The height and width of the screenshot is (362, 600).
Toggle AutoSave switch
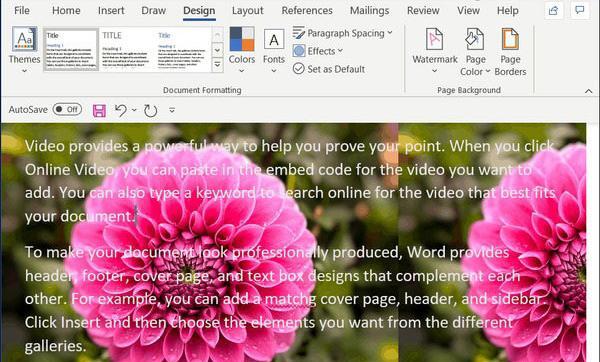(67, 109)
